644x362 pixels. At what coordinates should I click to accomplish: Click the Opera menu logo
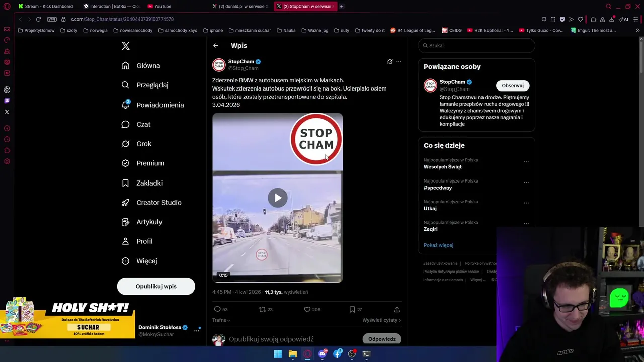tap(7, 6)
